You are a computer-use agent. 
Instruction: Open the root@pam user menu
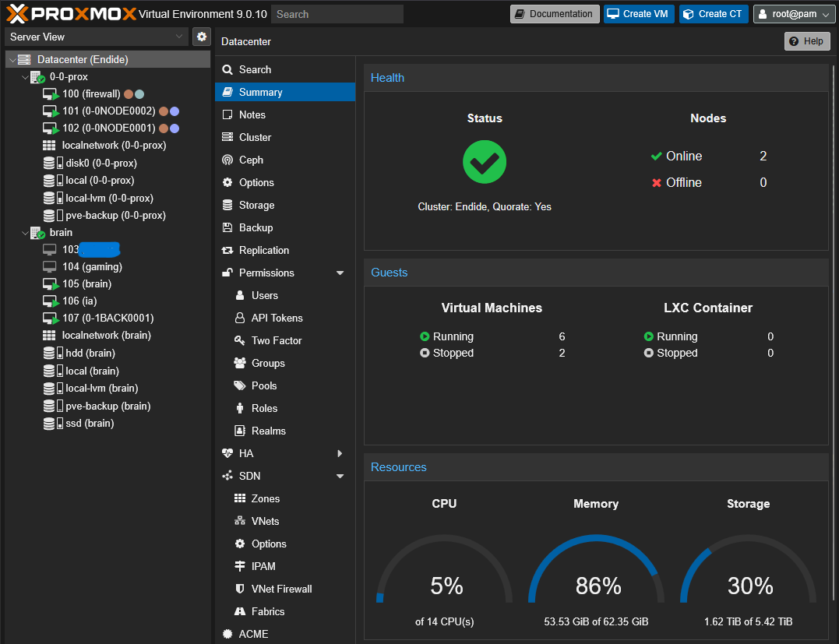(794, 14)
